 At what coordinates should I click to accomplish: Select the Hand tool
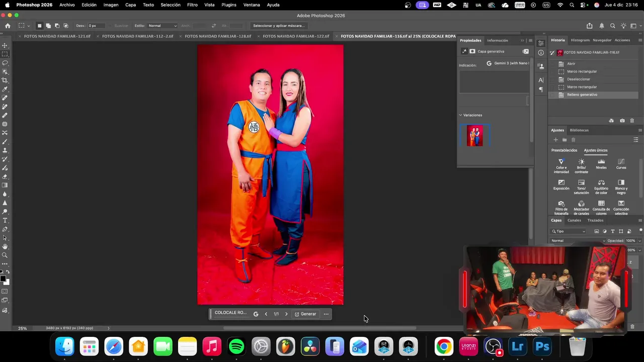5,246
